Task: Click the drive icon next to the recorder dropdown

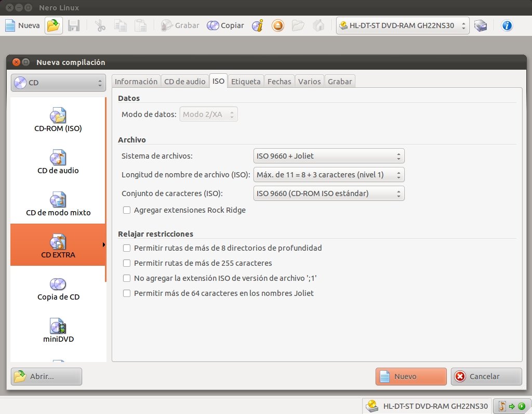Action: (481, 25)
